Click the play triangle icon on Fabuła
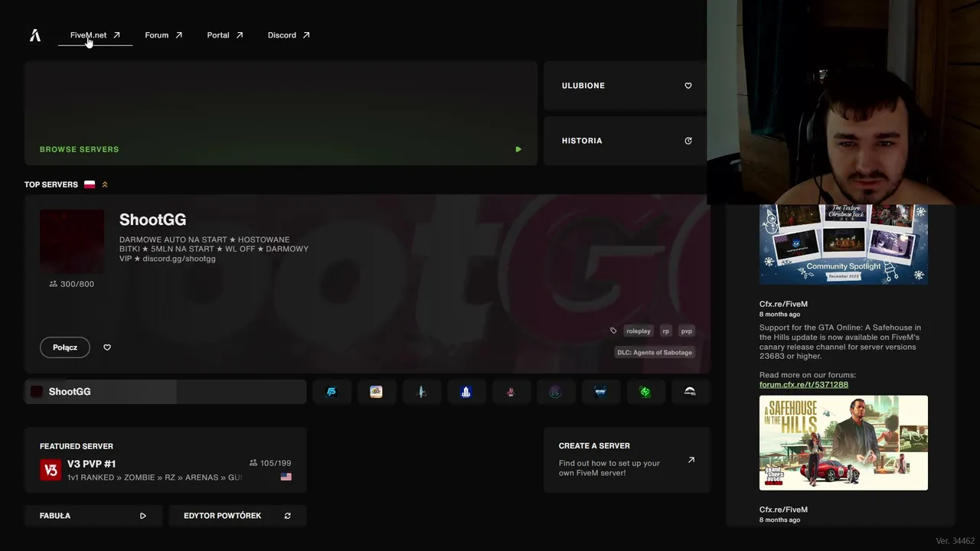The image size is (980, 551). [x=143, y=516]
